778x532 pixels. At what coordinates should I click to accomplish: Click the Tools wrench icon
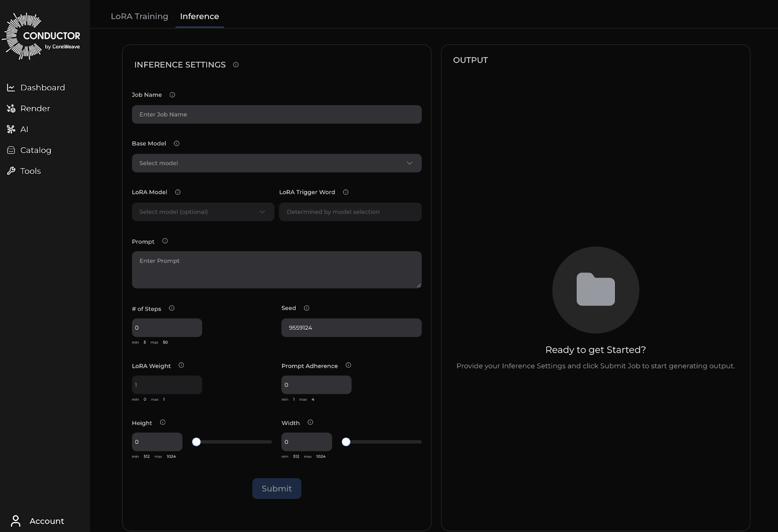click(11, 171)
